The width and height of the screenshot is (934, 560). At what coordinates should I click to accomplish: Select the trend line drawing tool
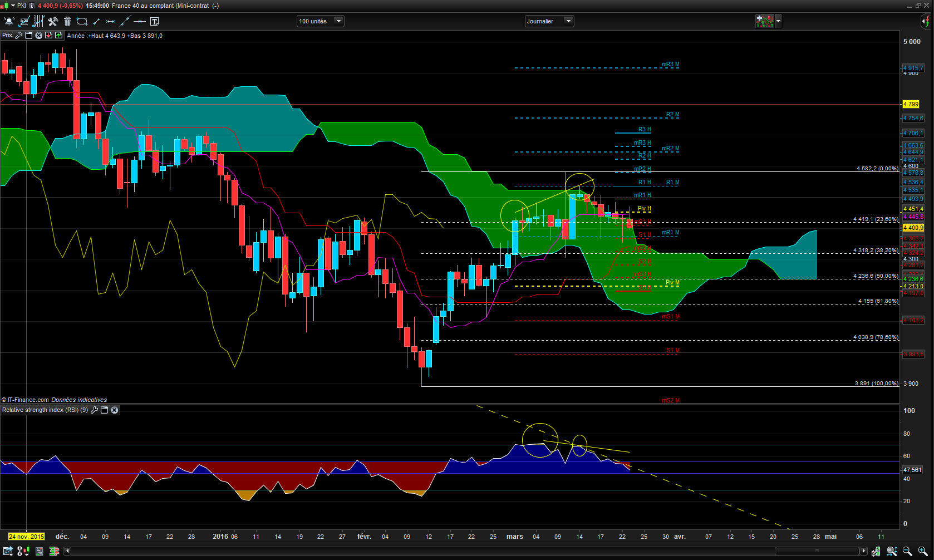coord(125,21)
